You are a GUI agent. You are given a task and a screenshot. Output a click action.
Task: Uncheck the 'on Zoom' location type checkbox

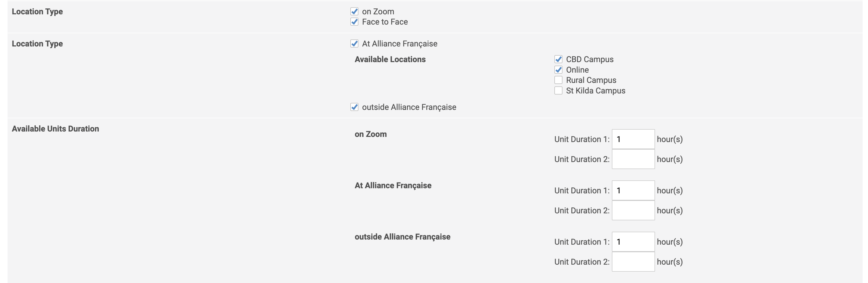coord(354,11)
